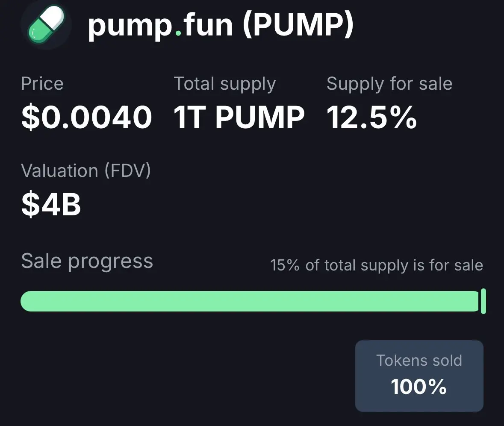Click the green pill pump.fun logo
Image resolution: width=504 pixels, height=426 pixels.
click(46, 24)
